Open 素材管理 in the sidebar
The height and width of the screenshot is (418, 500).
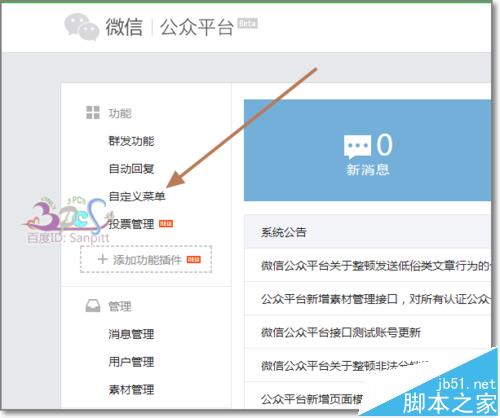point(131,389)
